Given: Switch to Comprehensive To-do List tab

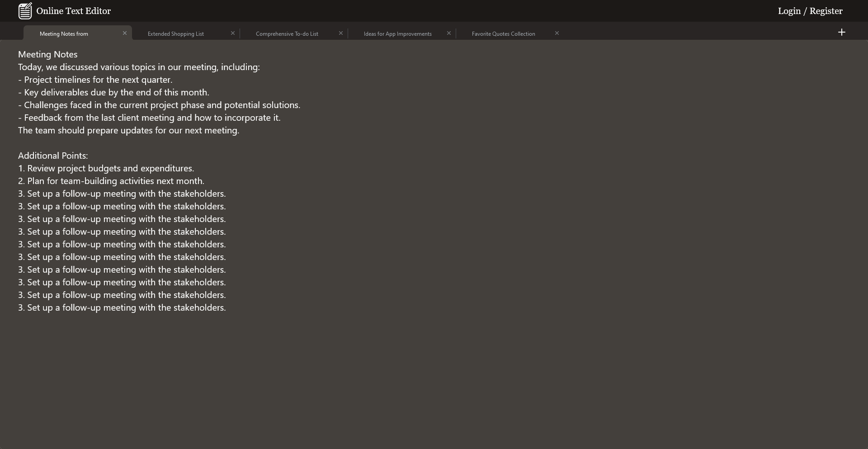Looking at the screenshot, I should 287,34.
